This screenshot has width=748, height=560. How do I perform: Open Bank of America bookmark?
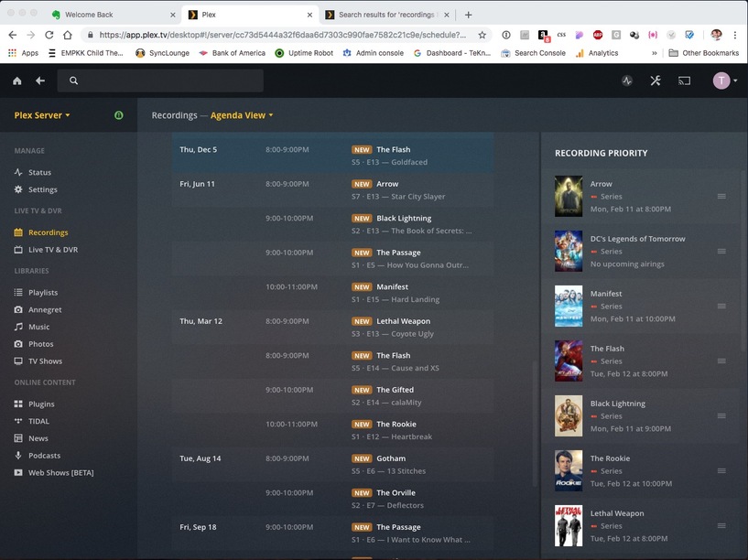tap(232, 53)
